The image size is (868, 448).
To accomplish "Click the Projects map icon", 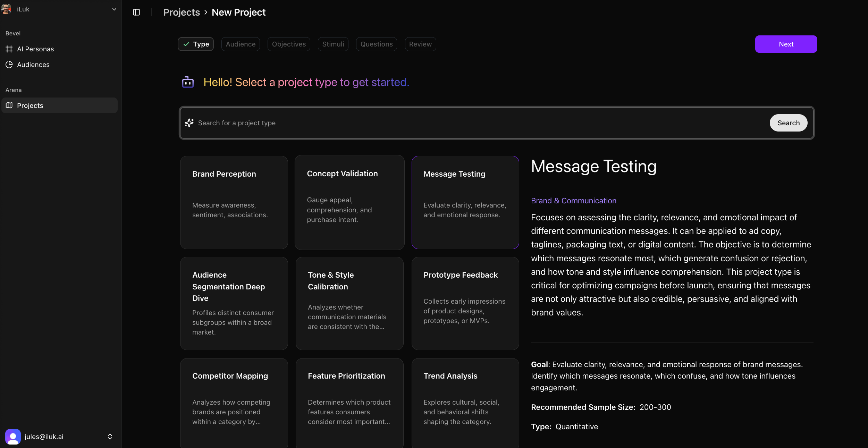I will pyautogui.click(x=9, y=105).
